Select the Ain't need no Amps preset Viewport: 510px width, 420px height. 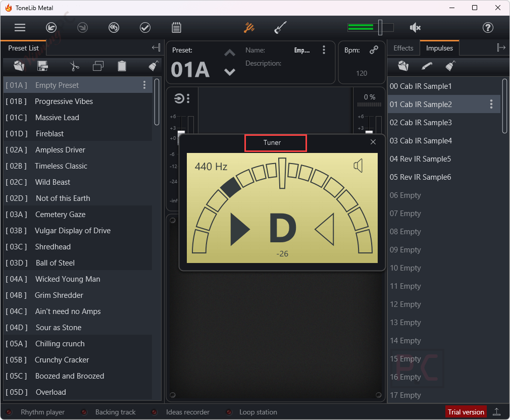click(78, 311)
